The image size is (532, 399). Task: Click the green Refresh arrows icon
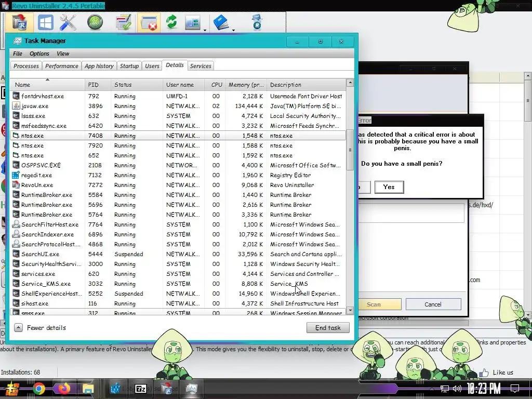[171, 22]
